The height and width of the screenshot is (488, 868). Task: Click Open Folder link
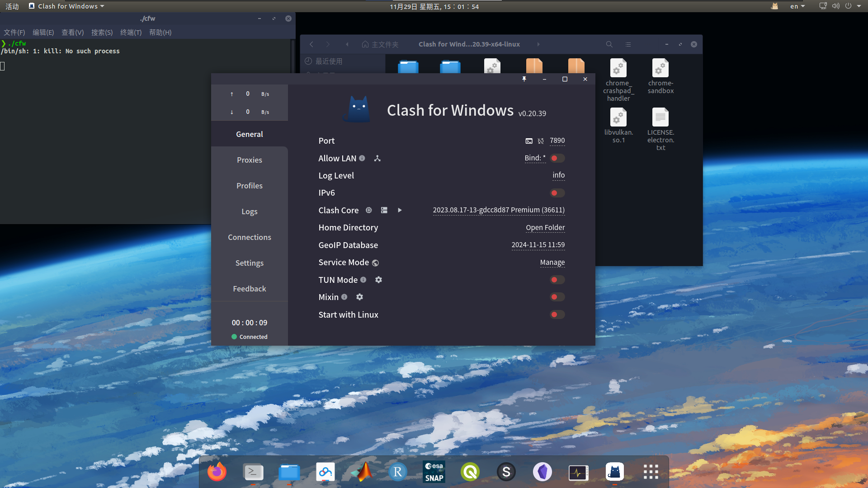pos(545,228)
